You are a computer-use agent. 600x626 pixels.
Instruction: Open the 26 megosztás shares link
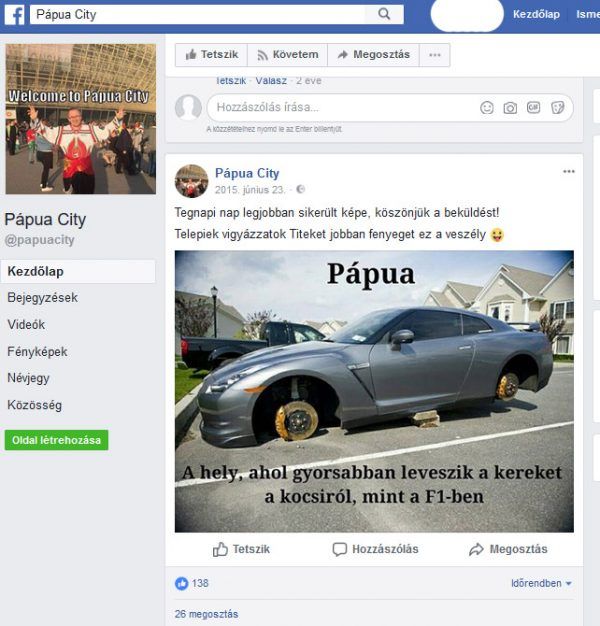click(206, 614)
